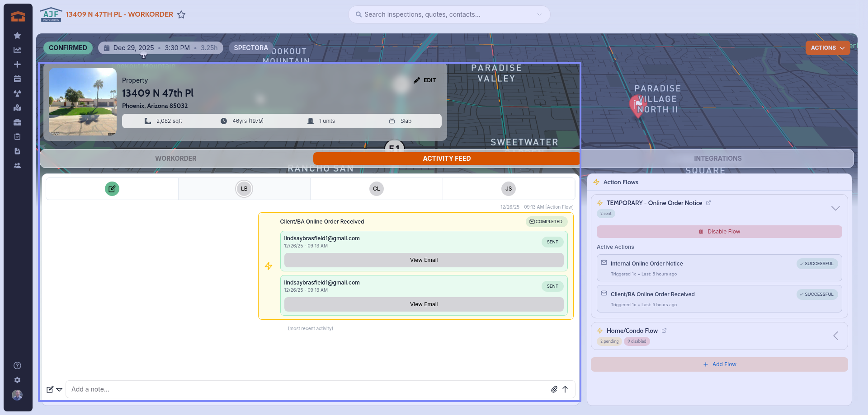This screenshot has height=415, width=868.
Task: Open the settings gear in sidebar
Action: pyautogui.click(x=17, y=380)
